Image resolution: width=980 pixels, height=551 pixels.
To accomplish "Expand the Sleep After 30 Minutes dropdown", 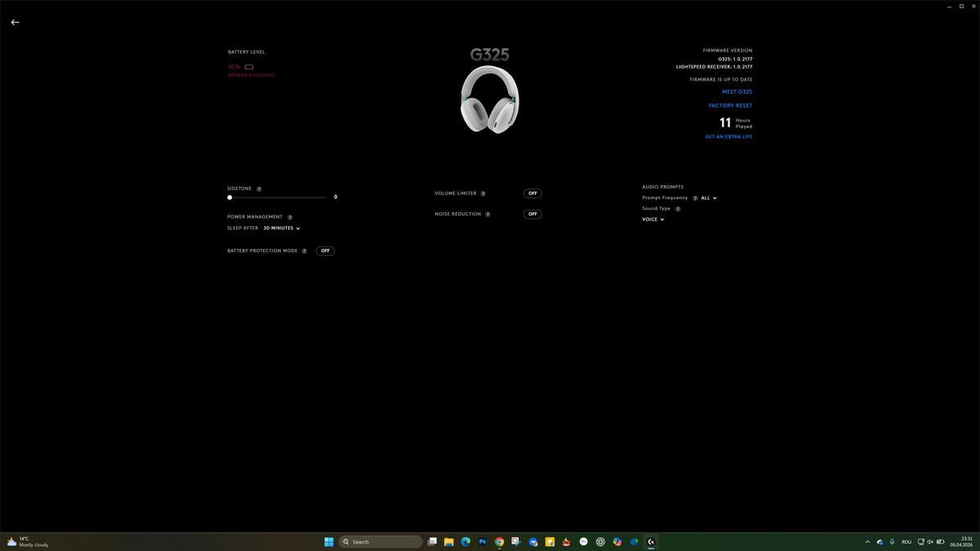I will coord(282,229).
